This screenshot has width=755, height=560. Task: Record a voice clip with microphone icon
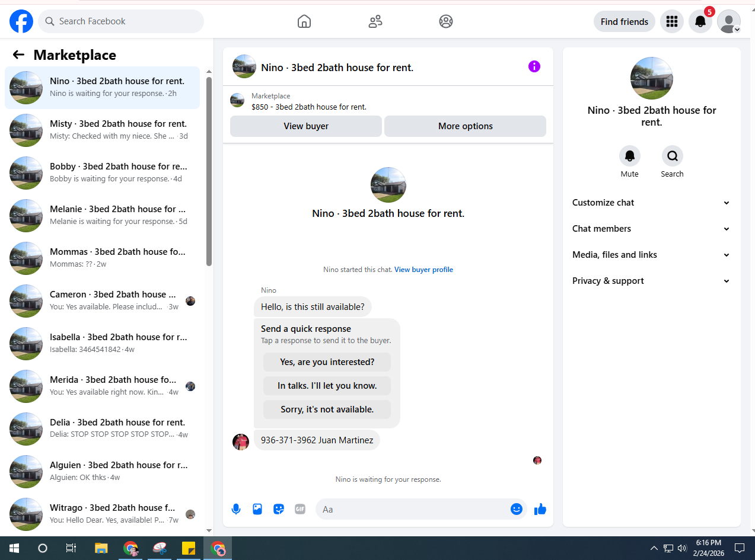pos(236,509)
